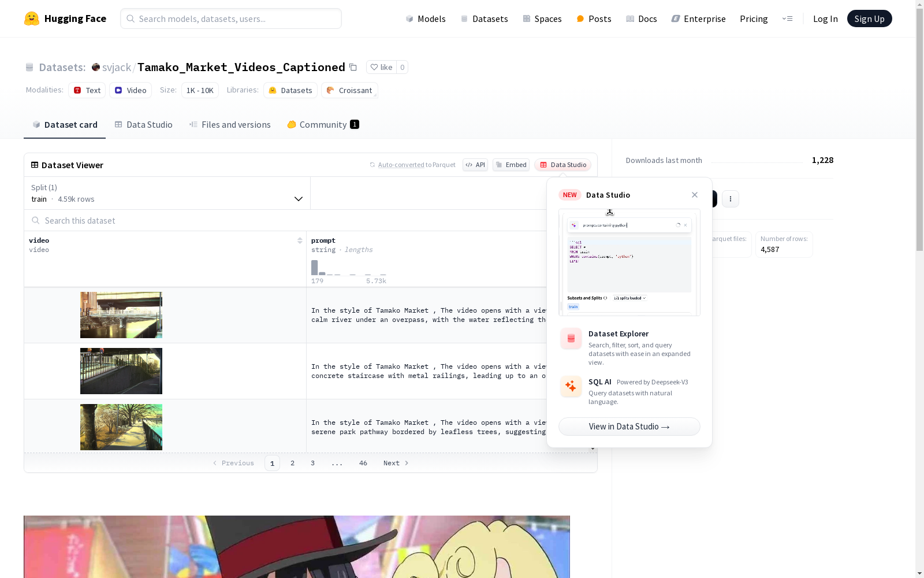Jump to page 46 of the dataset
Image resolution: width=924 pixels, height=578 pixels.
point(363,463)
